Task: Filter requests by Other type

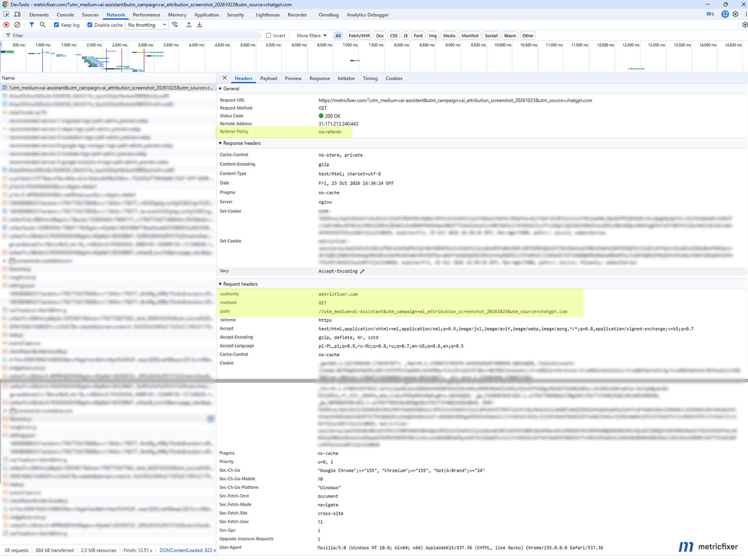Action: (528, 35)
